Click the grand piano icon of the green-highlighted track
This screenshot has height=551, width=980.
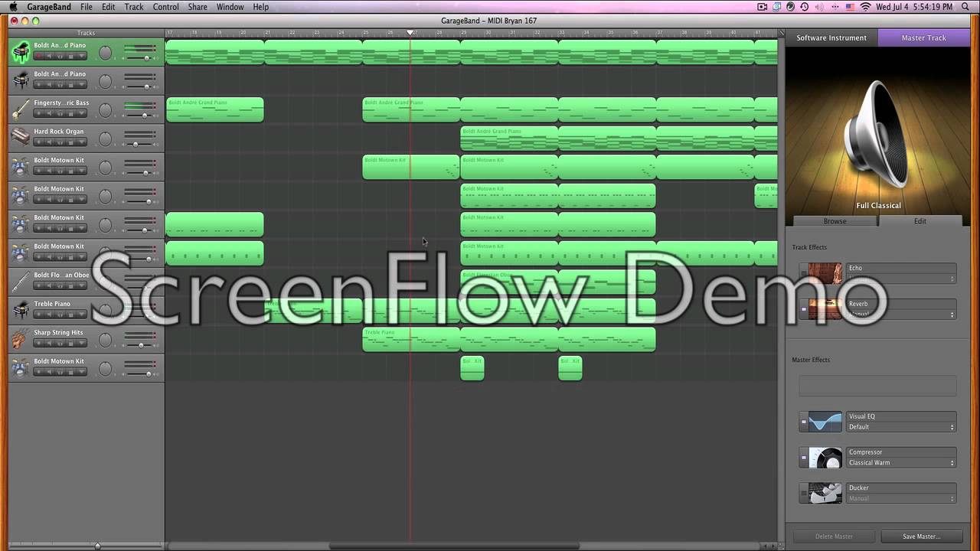[21, 52]
